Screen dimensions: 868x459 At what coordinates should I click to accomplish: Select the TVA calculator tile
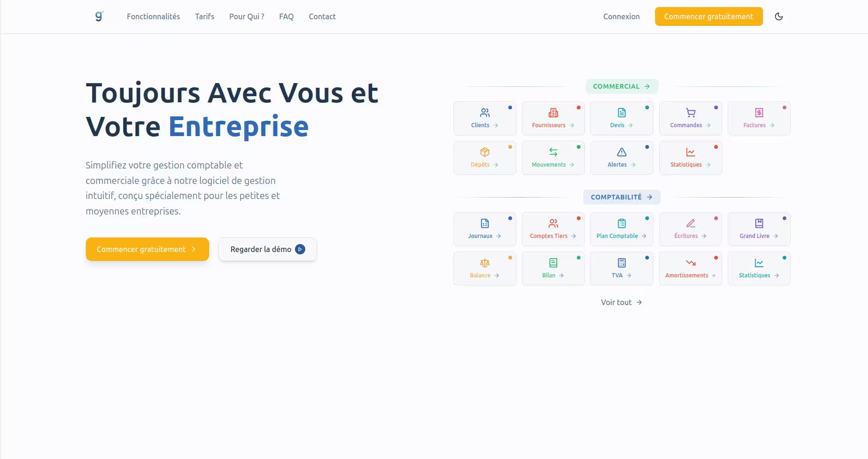click(621, 268)
